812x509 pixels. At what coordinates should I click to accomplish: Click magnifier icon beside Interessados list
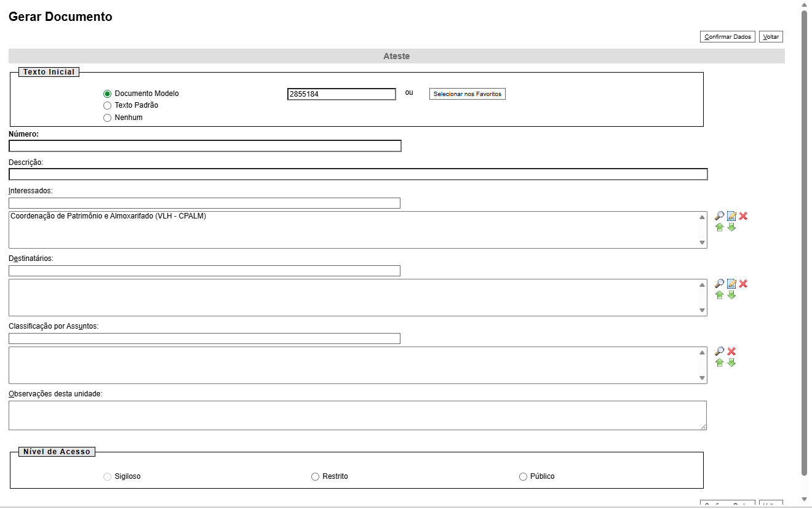[719, 216]
